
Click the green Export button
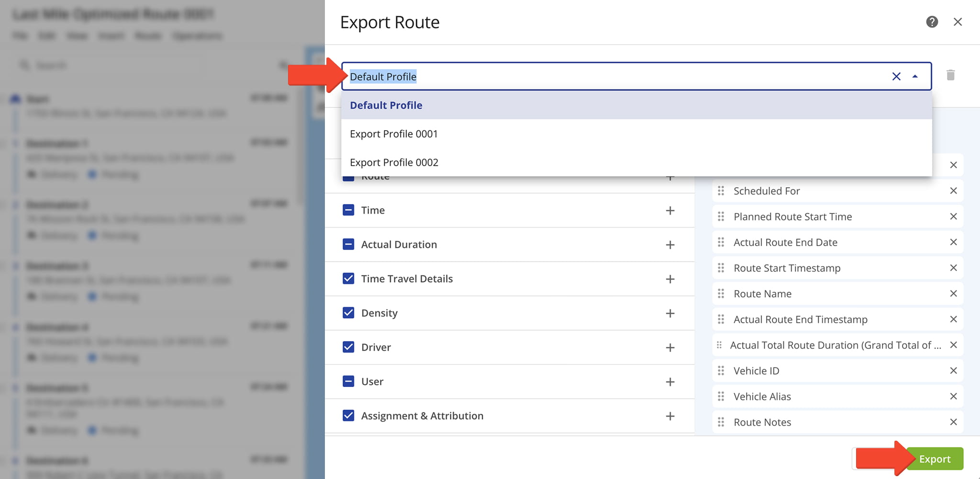935,459
